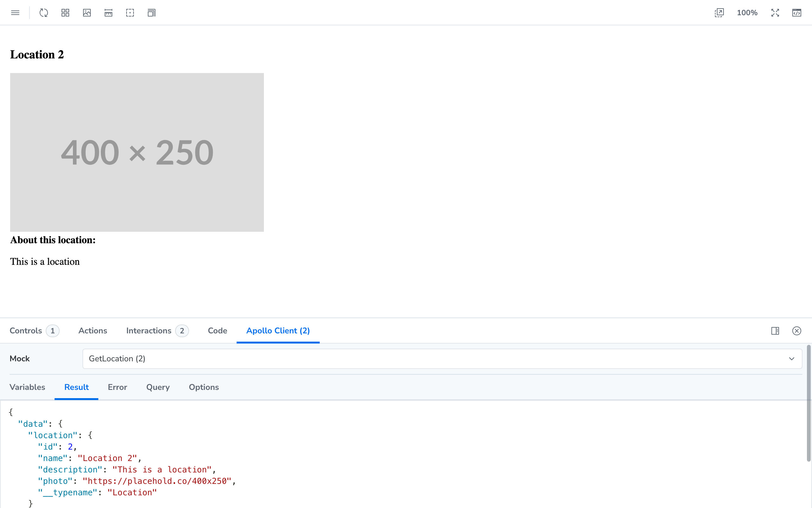Click the "id" key in JSON result
The height and width of the screenshot is (508, 812).
click(x=48, y=447)
